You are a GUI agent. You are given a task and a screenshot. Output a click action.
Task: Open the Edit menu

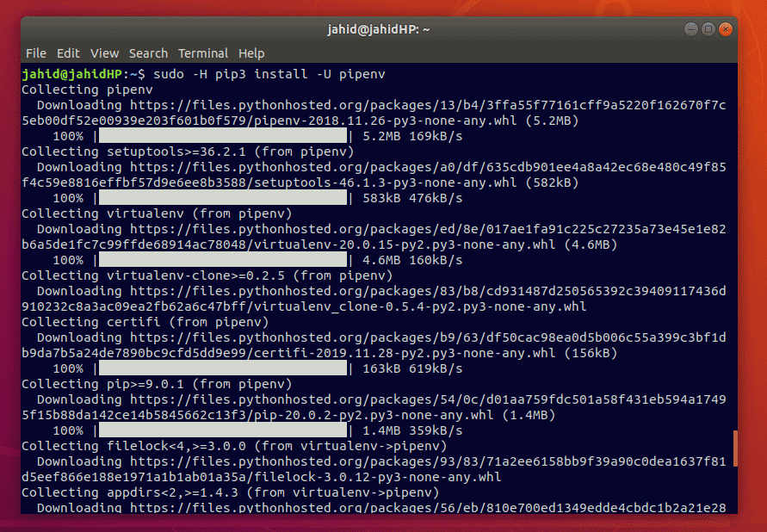click(x=68, y=53)
